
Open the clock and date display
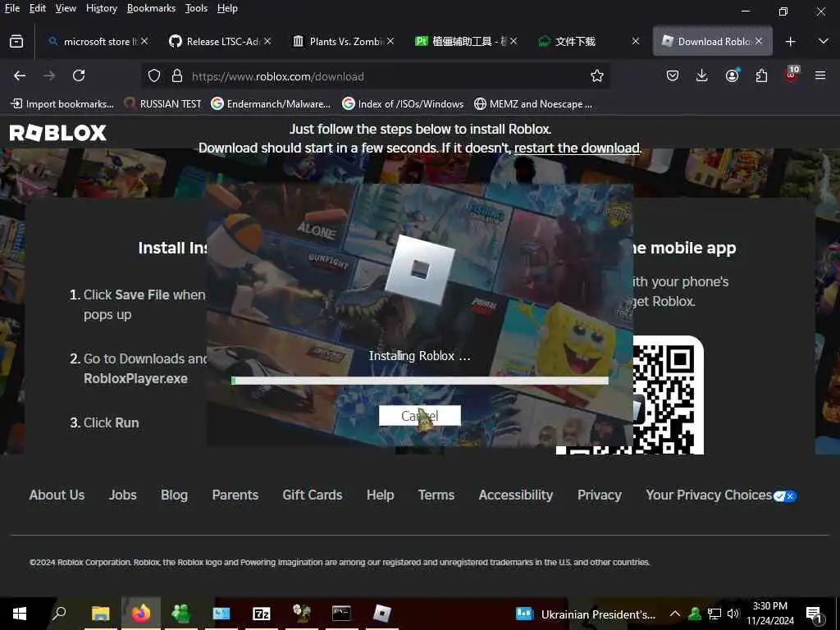coord(769,614)
